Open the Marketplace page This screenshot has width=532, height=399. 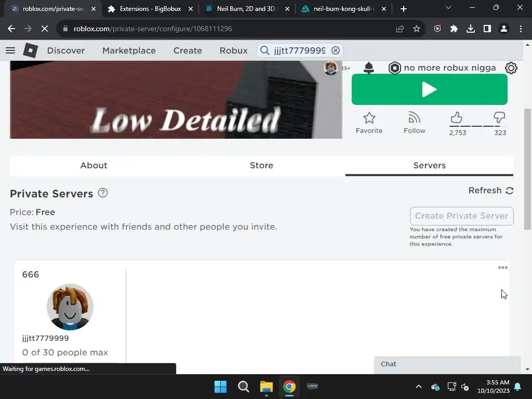[x=129, y=50]
